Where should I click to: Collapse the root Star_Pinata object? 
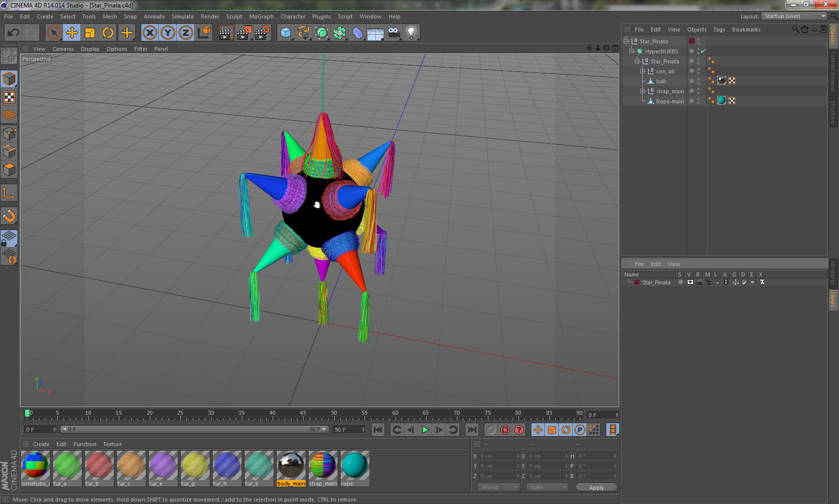(x=626, y=41)
